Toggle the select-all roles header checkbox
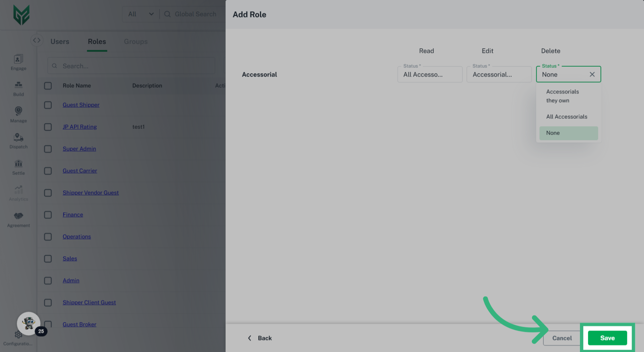644x352 pixels. tap(48, 86)
